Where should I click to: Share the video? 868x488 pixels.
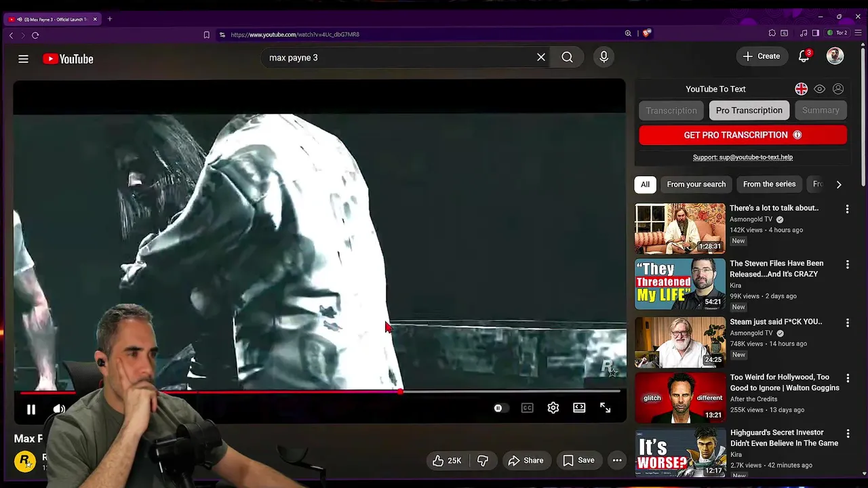526,460
